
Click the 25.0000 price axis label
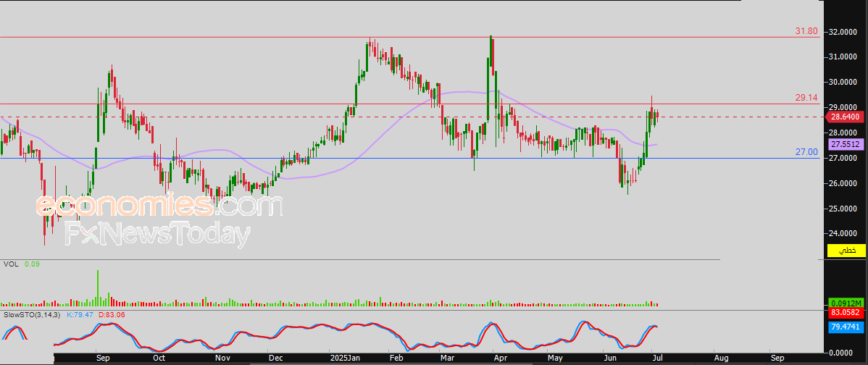(x=843, y=209)
